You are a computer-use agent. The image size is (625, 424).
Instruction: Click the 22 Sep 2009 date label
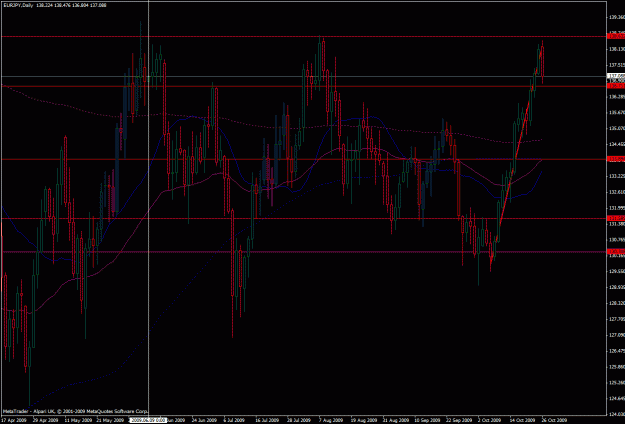(459, 420)
